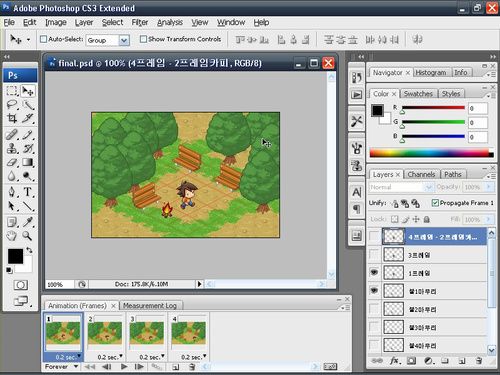This screenshot has height=375, width=500.
Task: Open frame 4 delay time dropdown
Action: pyautogui.click(x=204, y=356)
